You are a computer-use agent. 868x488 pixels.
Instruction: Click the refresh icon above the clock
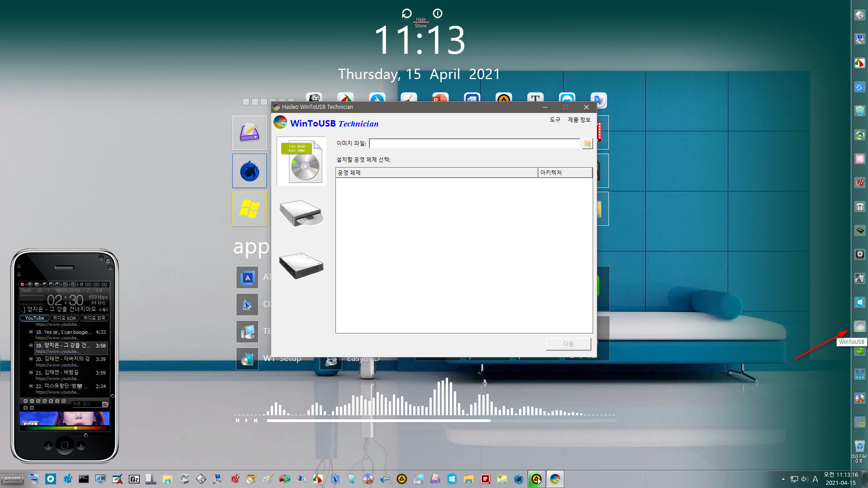tap(406, 14)
